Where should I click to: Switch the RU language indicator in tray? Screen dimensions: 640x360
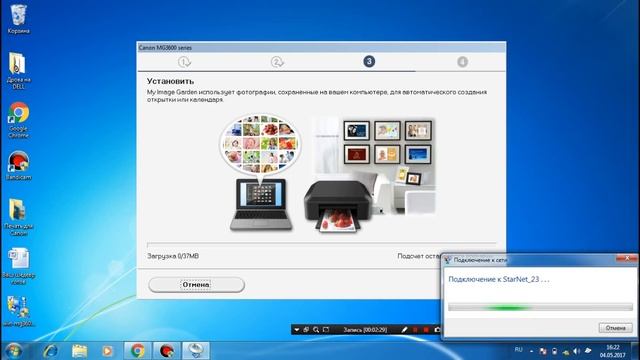[518, 350]
